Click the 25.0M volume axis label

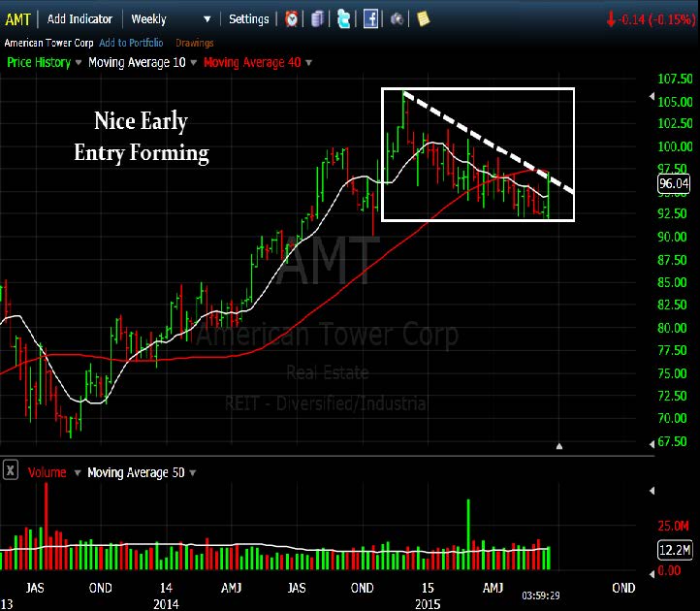tap(673, 526)
